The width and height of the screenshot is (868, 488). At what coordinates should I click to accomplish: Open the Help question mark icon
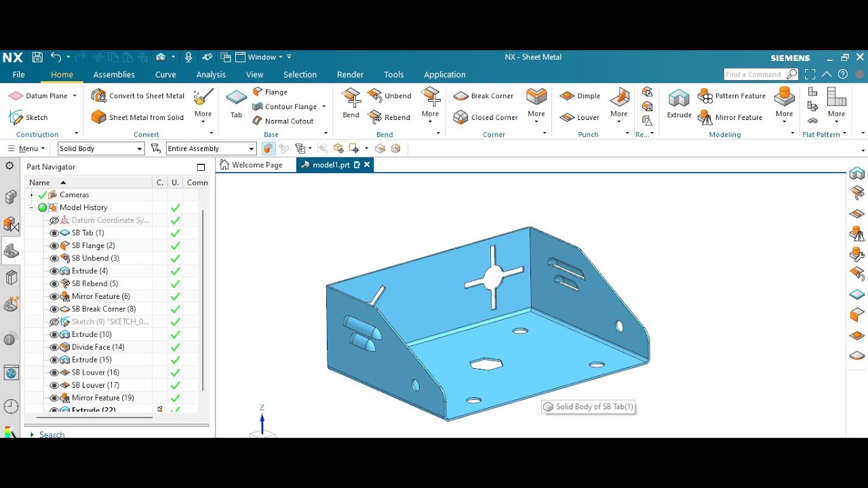coord(843,75)
